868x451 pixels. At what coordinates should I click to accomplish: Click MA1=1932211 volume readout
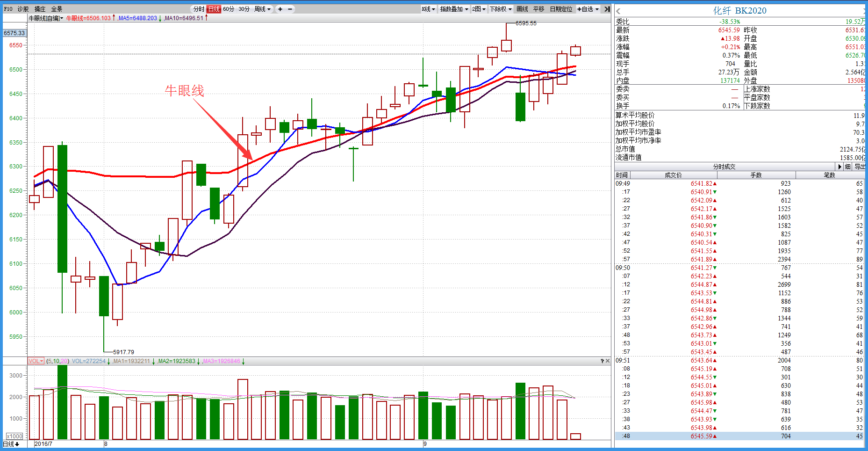tap(131, 361)
